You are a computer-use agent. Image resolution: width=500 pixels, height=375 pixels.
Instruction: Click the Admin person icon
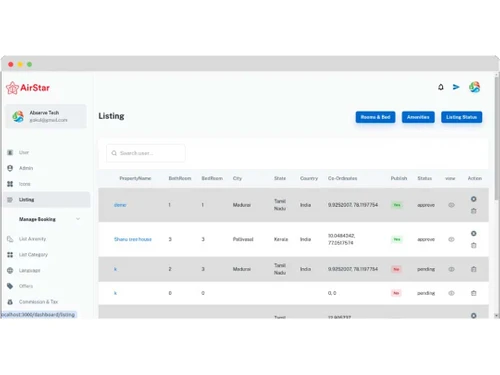[x=10, y=168]
